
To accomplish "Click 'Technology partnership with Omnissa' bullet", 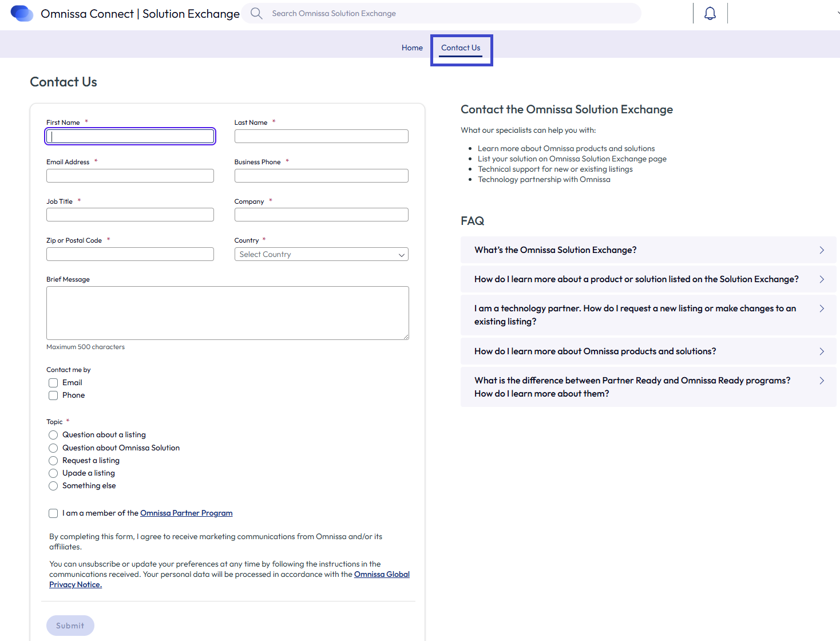I will tap(544, 180).
